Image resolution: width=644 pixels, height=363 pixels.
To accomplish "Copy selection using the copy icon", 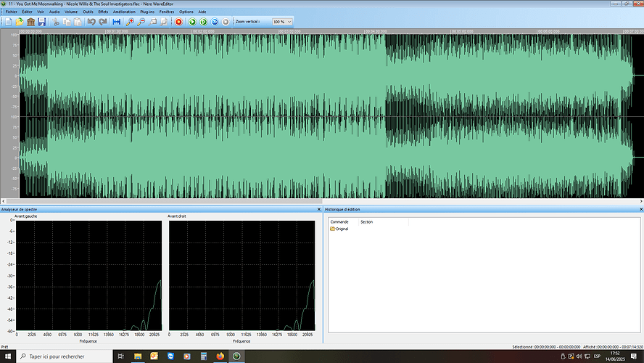I will [67, 22].
